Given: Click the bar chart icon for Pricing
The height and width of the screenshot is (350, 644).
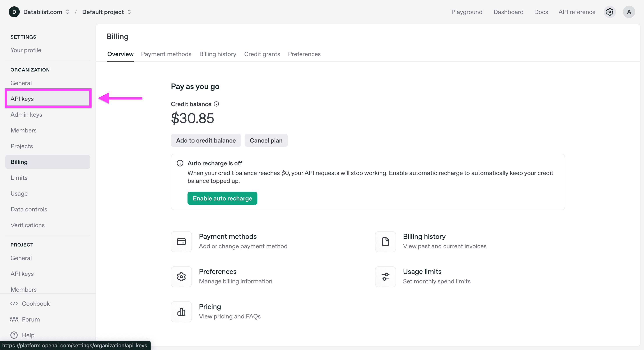Looking at the screenshot, I should (x=181, y=312).
